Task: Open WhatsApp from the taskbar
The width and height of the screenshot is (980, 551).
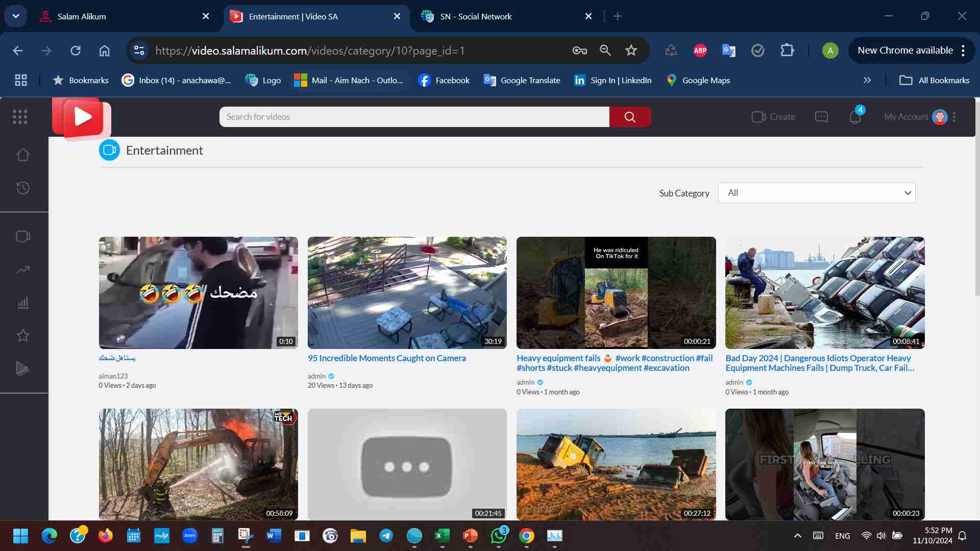Action: tap(499, 536)
